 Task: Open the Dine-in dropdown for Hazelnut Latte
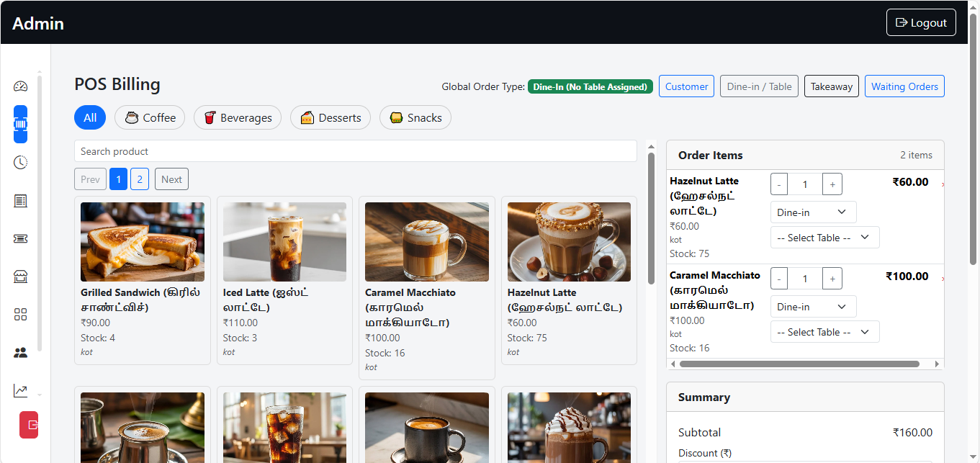(813, 212)
